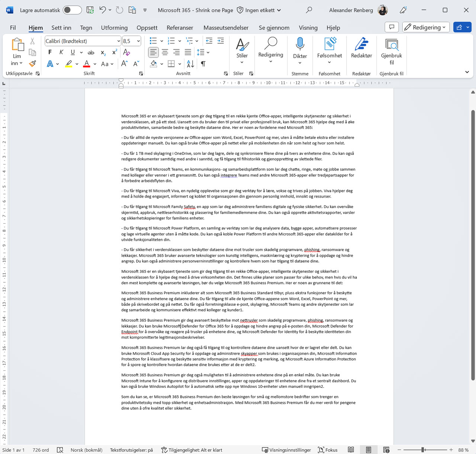Show paragraph marks with the pilcrow icon

pyautogui.click(x=203, y=64)
